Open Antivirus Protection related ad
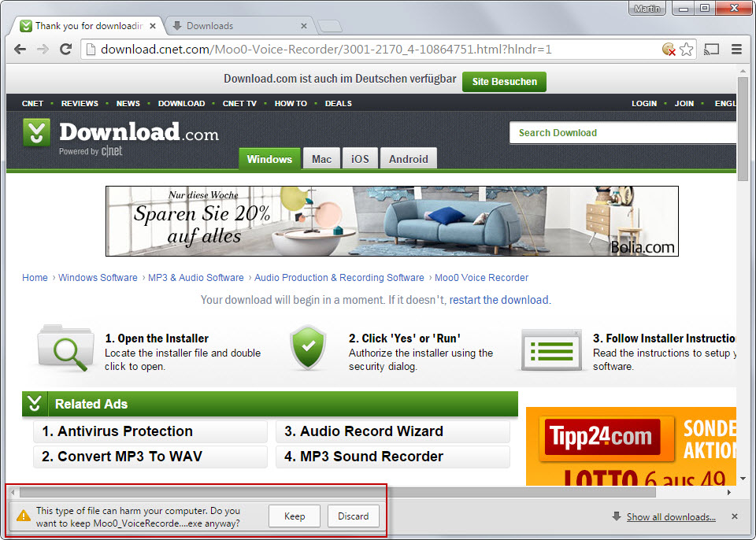The image size is (756, 540). pyautogui.click(x=150, y=431)
